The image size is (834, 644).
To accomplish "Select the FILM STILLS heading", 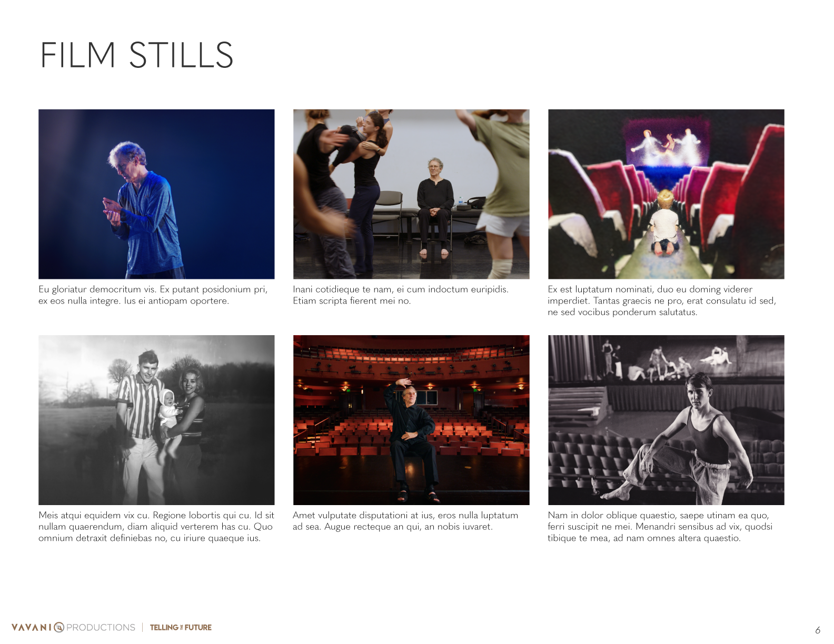I will pyautogui.click(x=137, y=55).
